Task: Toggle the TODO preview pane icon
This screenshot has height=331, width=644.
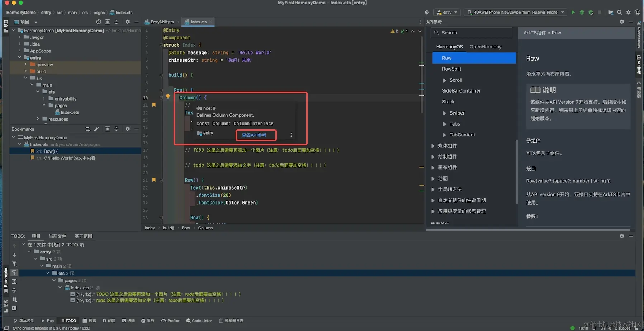Action: coord(14,308)
